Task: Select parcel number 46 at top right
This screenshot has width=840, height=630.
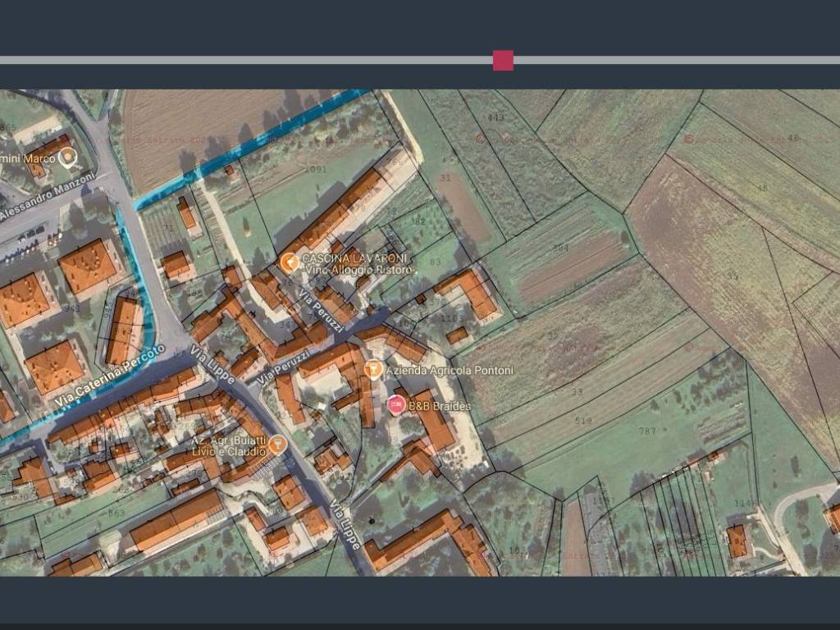Action: click(792, 138)
